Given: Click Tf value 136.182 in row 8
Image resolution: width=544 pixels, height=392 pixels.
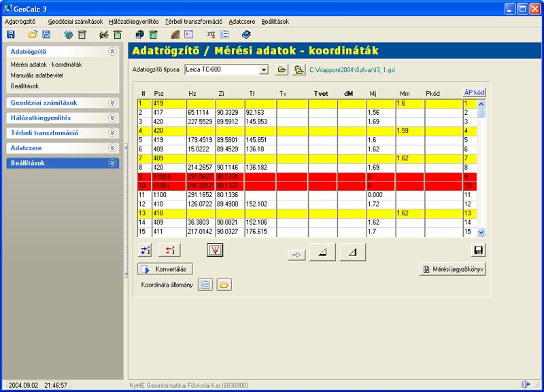Looking at the screenshot, I should [260, 167].
